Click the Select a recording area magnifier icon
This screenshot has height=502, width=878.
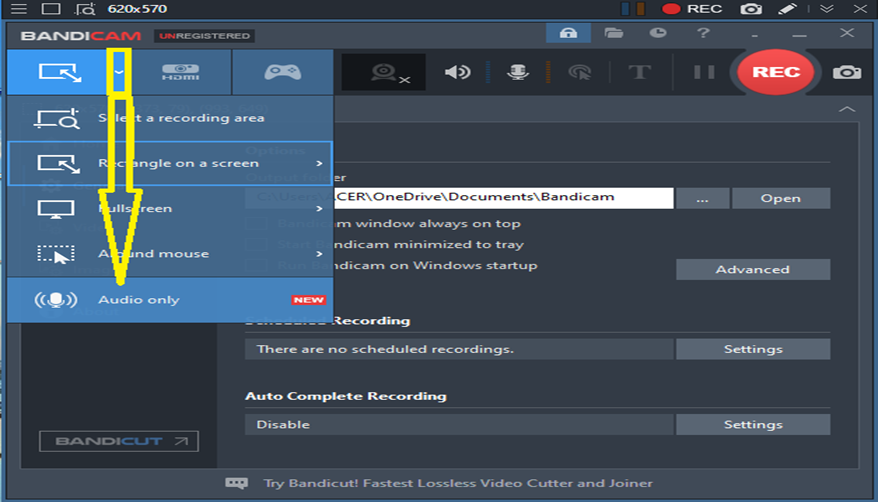(x=57, y=118)
